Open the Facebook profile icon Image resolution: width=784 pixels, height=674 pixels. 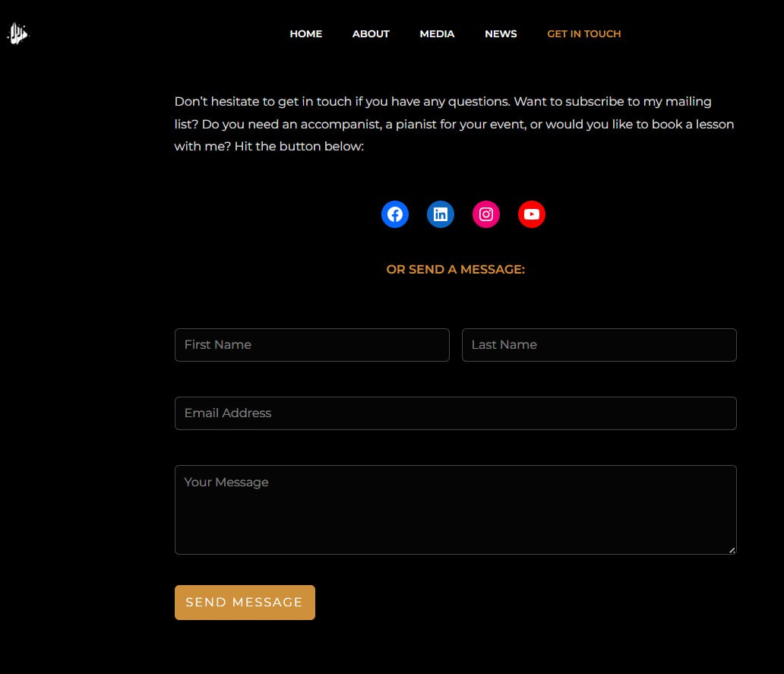click(395, 214)
